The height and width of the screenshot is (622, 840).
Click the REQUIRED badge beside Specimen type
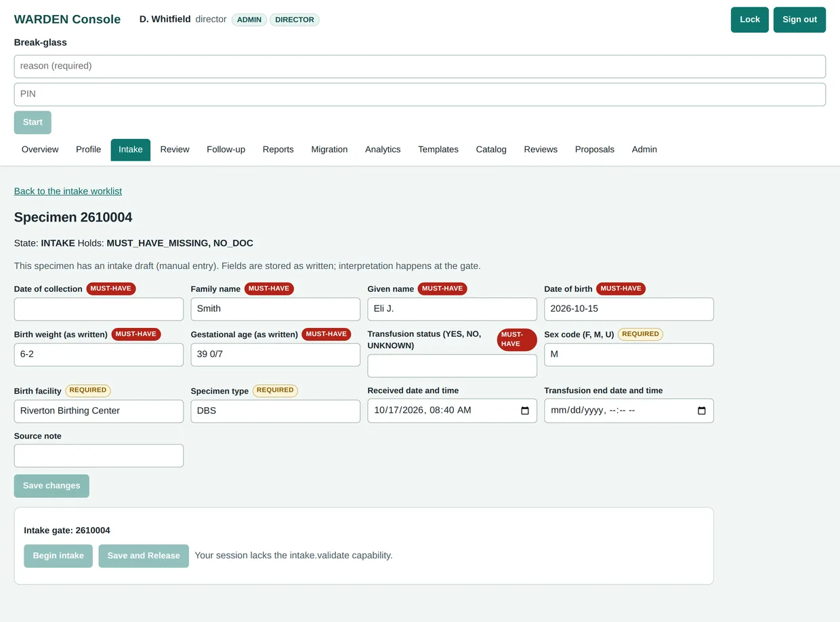pos(275,390)
